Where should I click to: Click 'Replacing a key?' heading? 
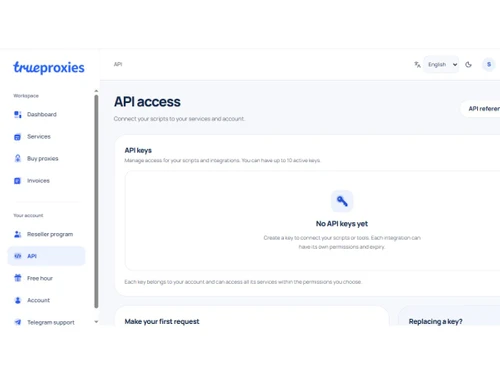435,322
